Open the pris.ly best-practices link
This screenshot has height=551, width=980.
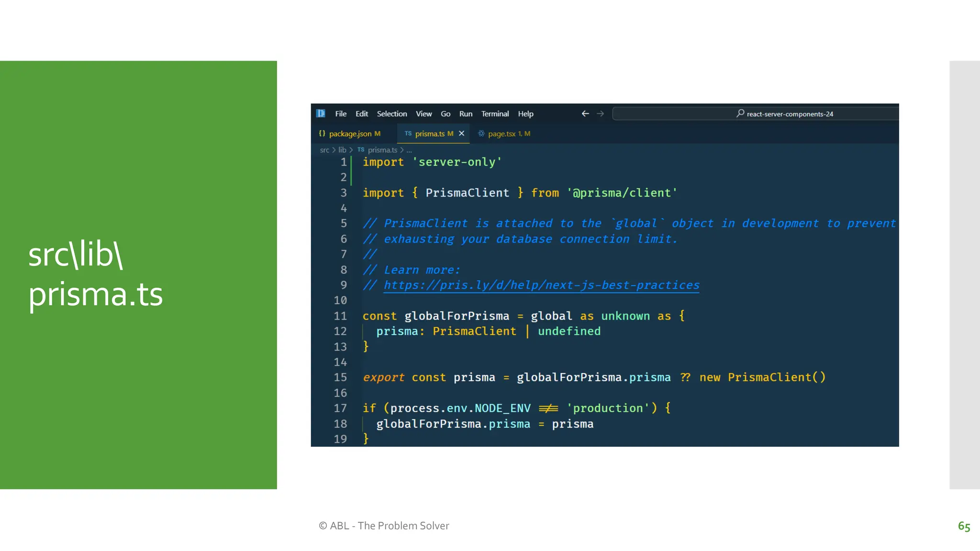tap(541, 285)
